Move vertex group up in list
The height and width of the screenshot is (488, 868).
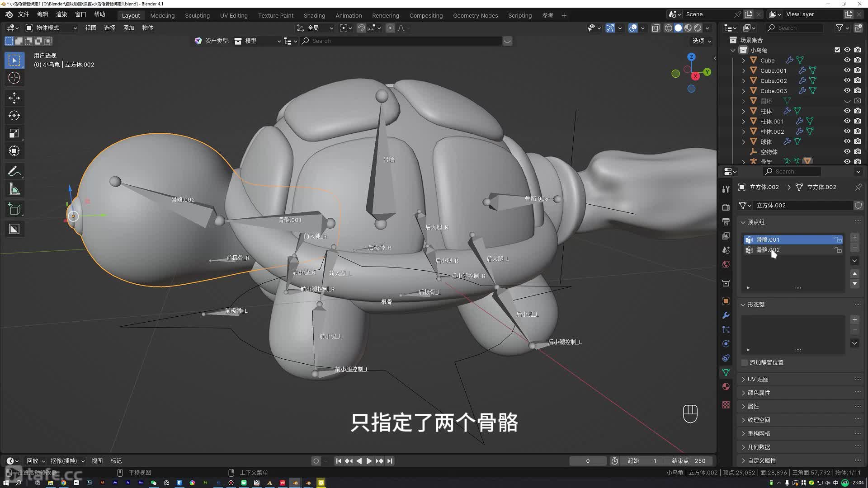coord(854,274)
